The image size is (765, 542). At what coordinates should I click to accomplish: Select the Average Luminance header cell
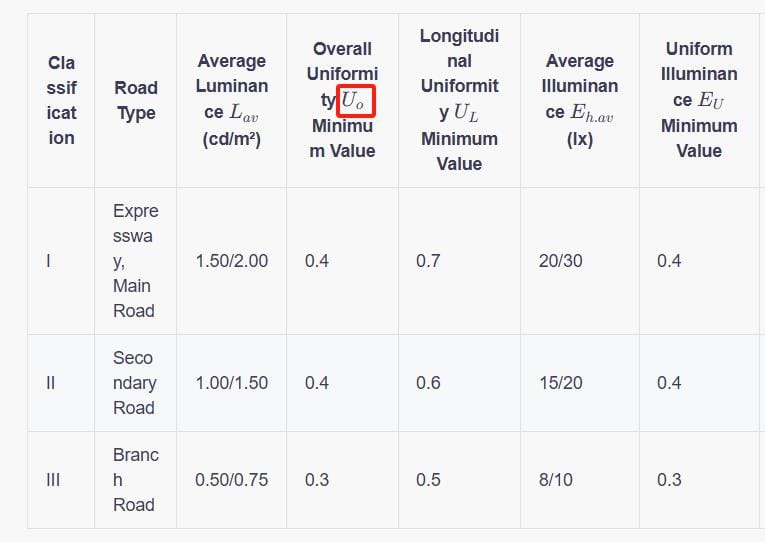pos(231,100)
